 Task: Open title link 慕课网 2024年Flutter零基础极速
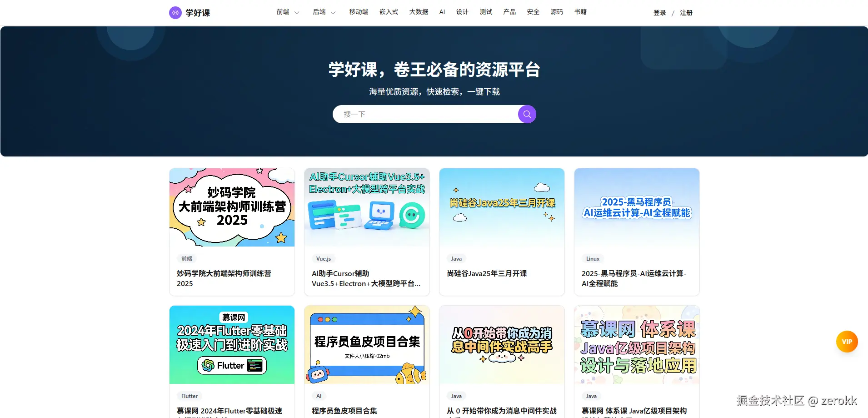[x=229, y=411]
